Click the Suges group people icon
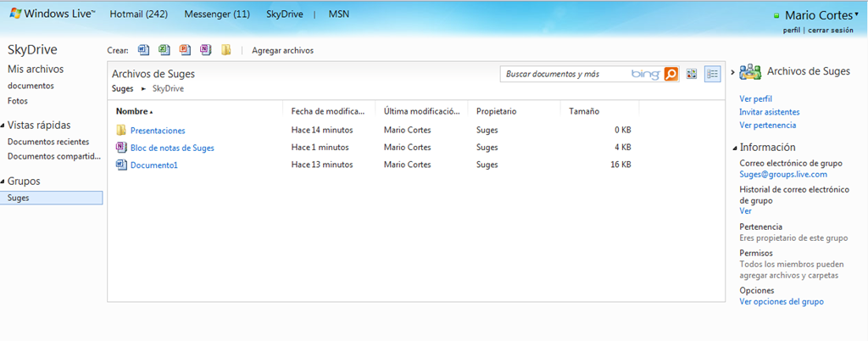 point(750,72)
